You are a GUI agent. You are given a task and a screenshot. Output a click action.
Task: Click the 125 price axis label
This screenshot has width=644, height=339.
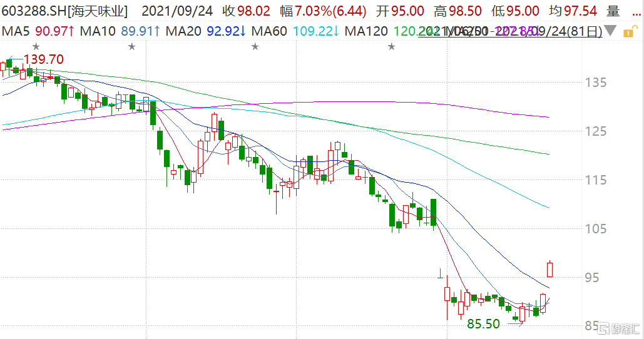pos(596,131)
